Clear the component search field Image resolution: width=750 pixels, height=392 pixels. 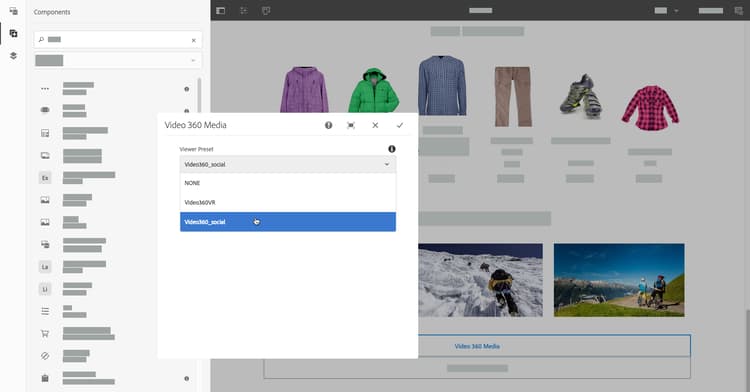(x=194, y=40)
